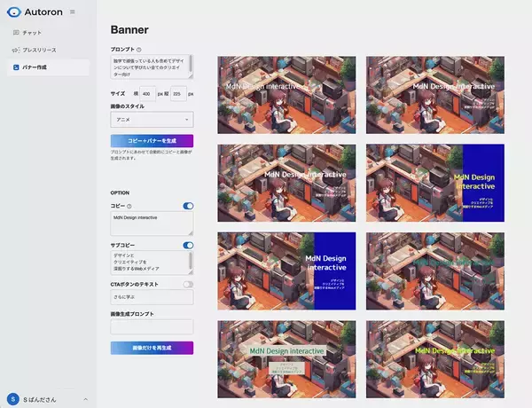The width and height of the screenshot is (532, 408).
Task: Disable the サブコピー toggle switch
Action: (188, 245)
